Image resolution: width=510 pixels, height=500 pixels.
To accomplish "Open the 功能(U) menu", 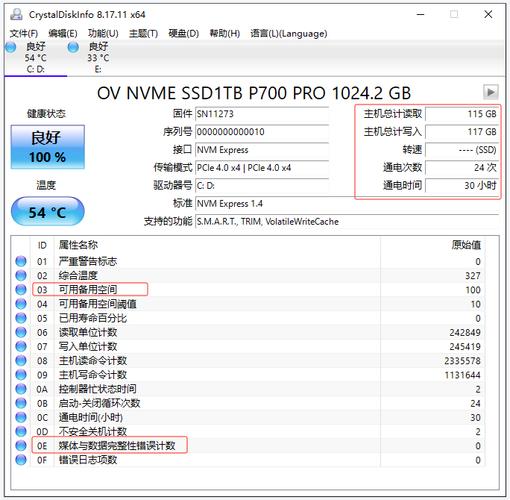I will [x=103, y=33].
